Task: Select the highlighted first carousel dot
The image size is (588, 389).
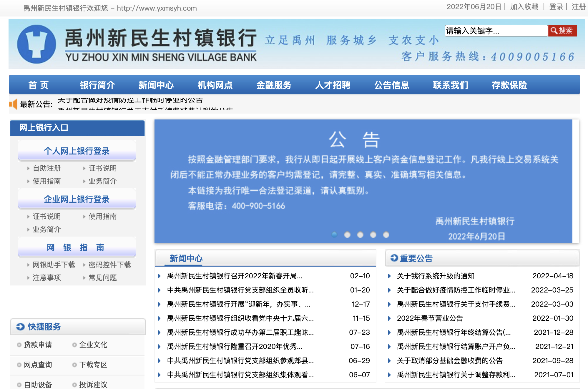Action: coord(335,235)
